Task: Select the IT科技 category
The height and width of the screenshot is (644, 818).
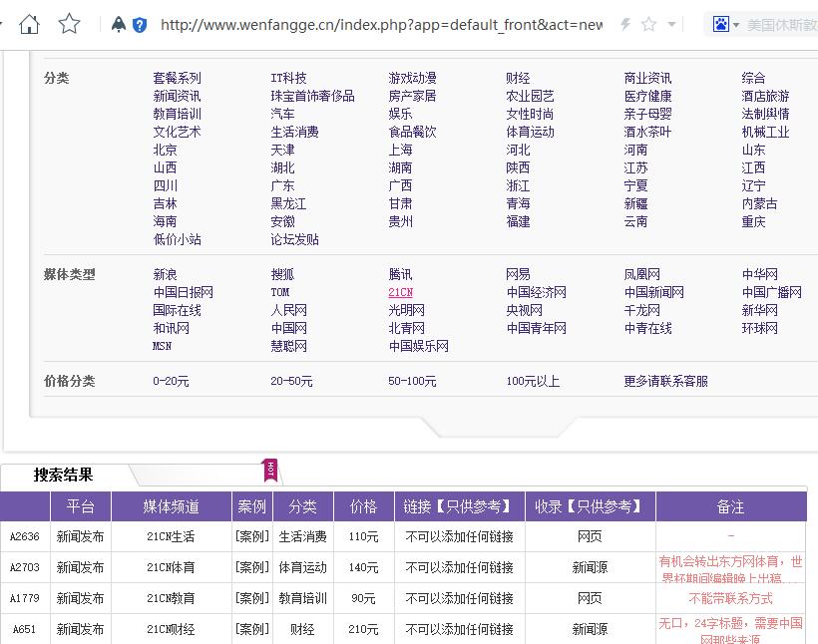Action: pyautogui.click(x=288, y=78)
